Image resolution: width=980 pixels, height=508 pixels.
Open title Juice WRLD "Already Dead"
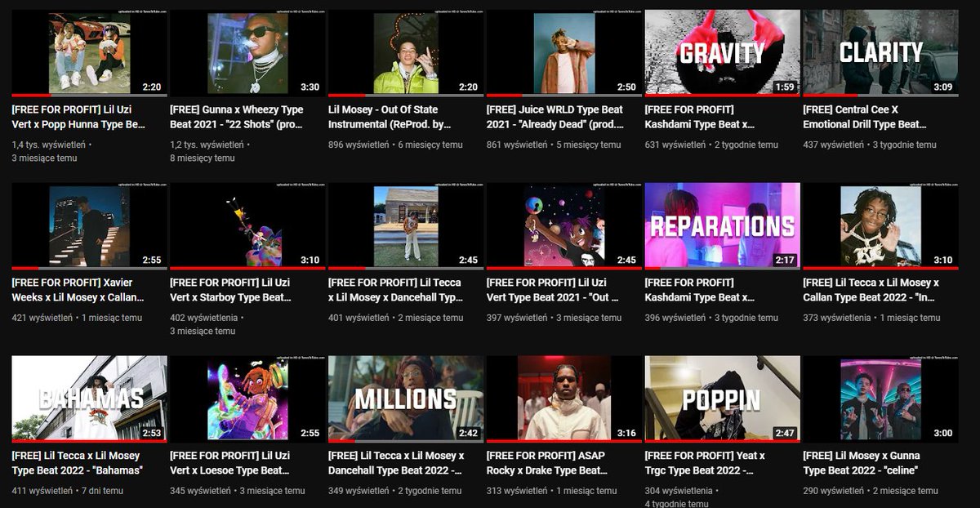tap(555, 117)
